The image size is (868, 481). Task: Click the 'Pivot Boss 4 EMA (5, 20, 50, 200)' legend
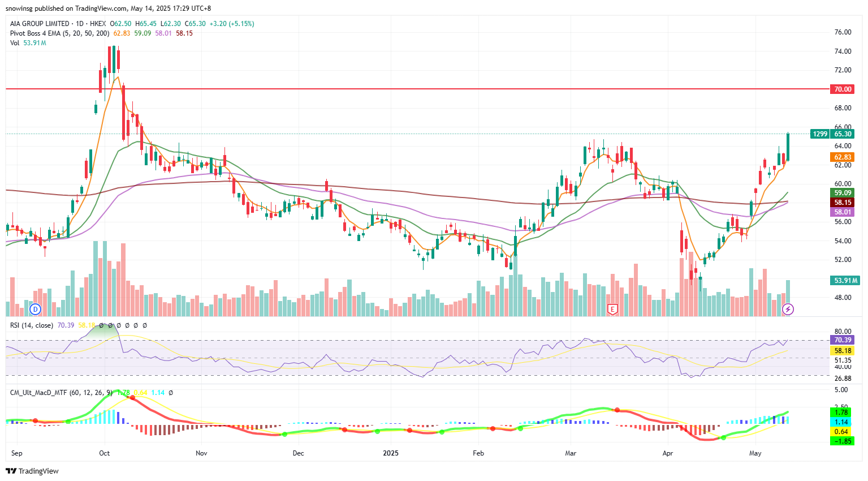59,33
